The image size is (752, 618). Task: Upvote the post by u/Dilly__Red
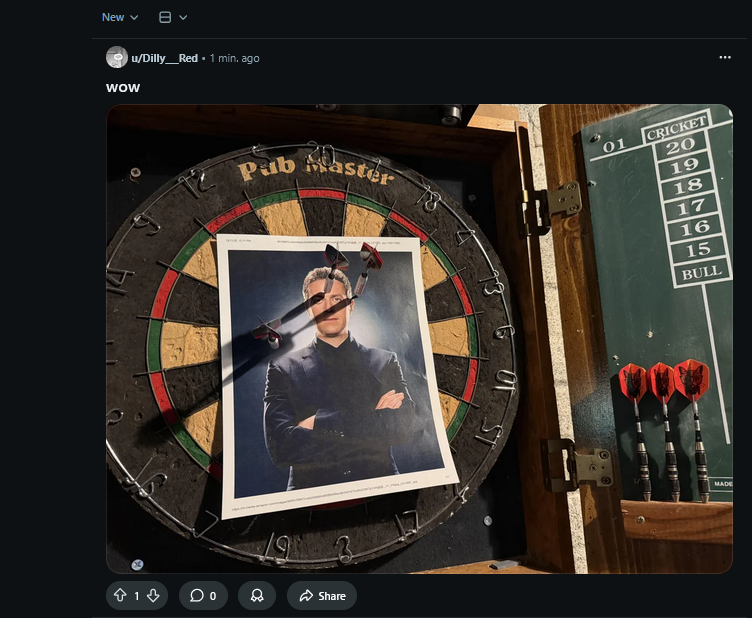pyautogui.click(x=120, y=596)
